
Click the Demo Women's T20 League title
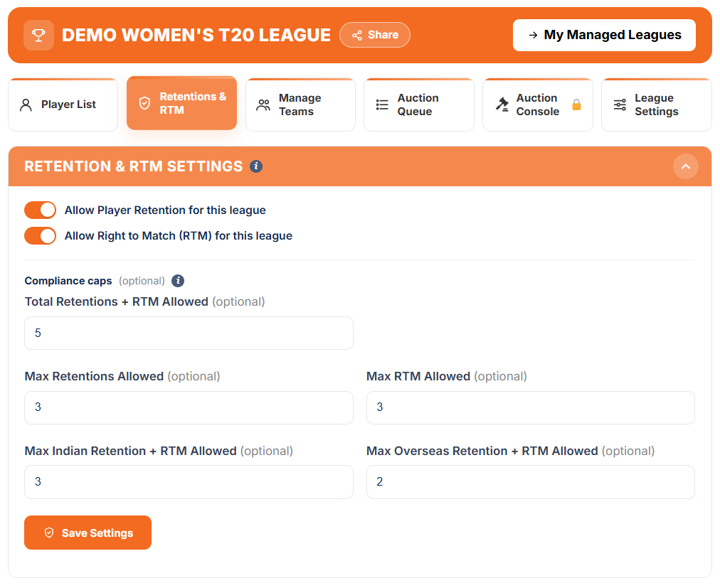click(196, 35)
